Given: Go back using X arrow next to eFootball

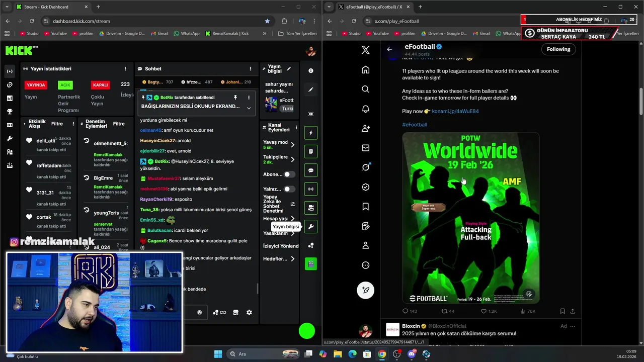Looking at the screenshot, I should tap(389, 49).
